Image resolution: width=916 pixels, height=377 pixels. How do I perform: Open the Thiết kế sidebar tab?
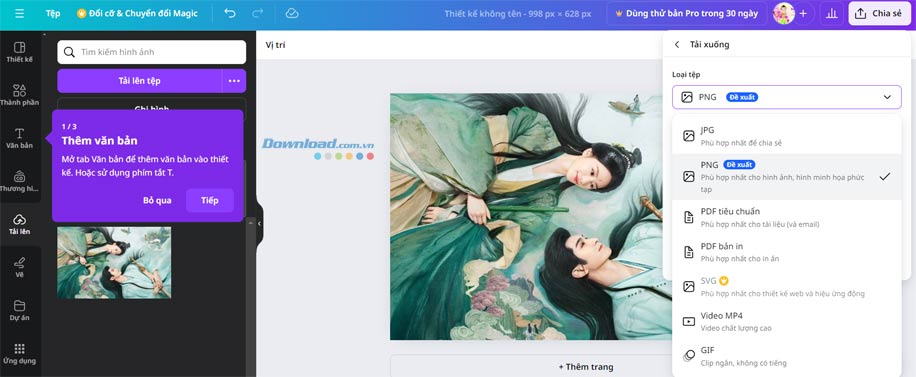click(x=20, y=52)
